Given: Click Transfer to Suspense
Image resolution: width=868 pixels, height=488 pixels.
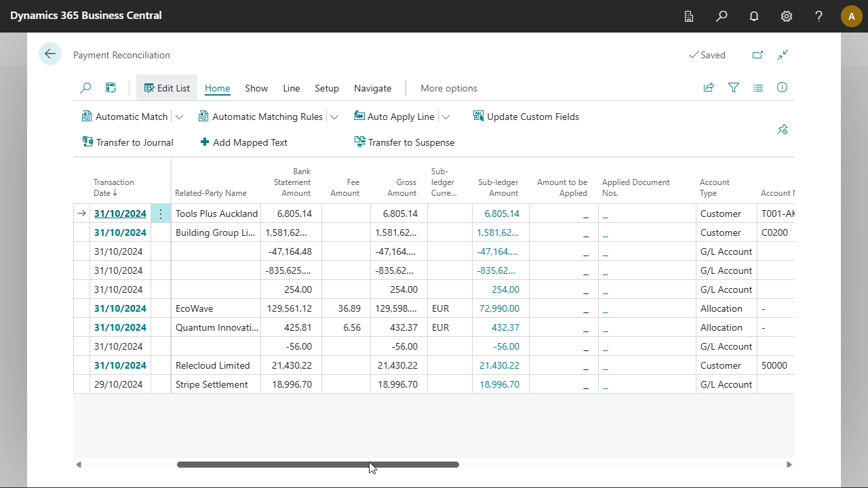Looking at the screenshot, I should pyautogui.click(x=405, y=142).
